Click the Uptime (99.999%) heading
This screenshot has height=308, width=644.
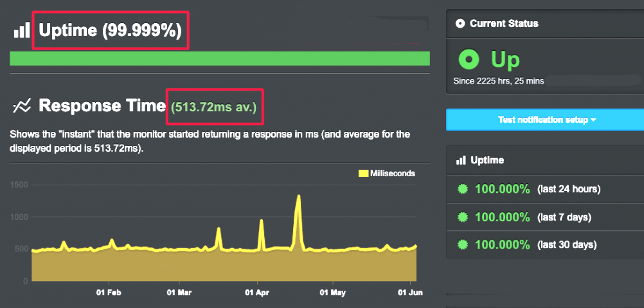click(110, 30)
